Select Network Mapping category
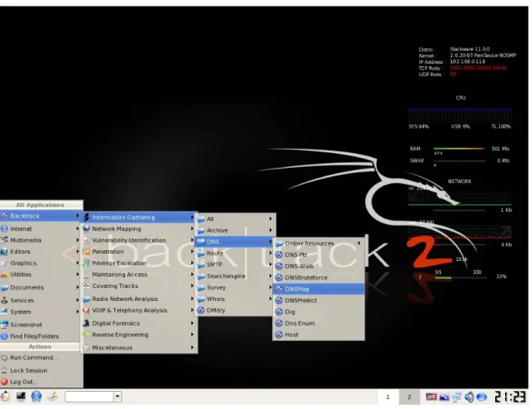532x409 pixels. tap(139, 229)
